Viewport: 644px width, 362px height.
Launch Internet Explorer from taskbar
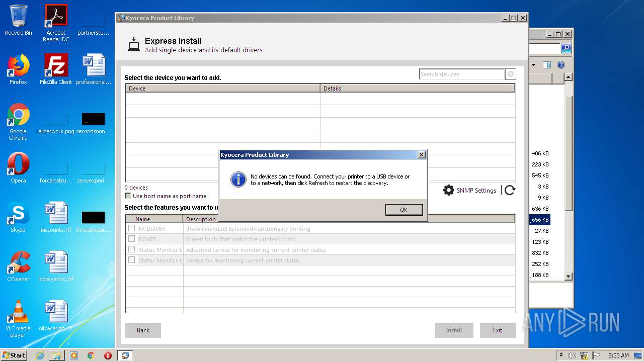pos(40,355)
